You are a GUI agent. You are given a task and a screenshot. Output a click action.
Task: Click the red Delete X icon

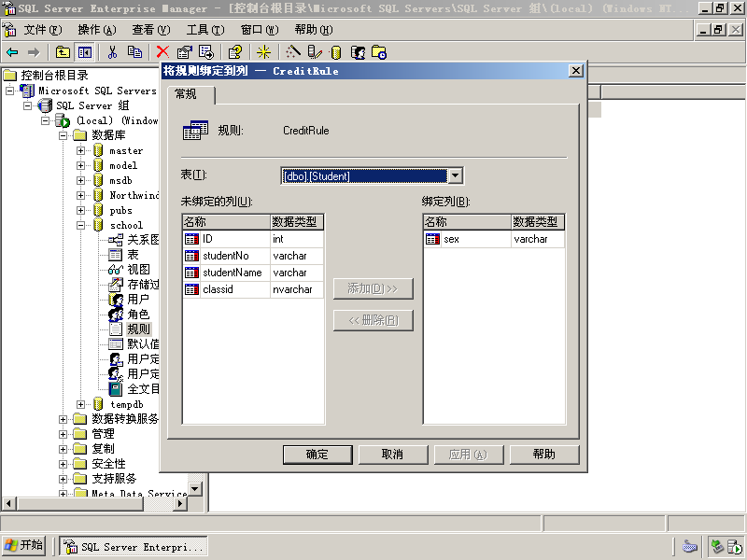point(162,52)
